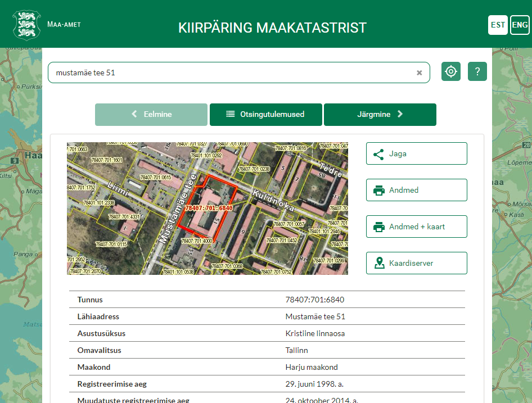Click the Liimi street label on map

point(119,189)
